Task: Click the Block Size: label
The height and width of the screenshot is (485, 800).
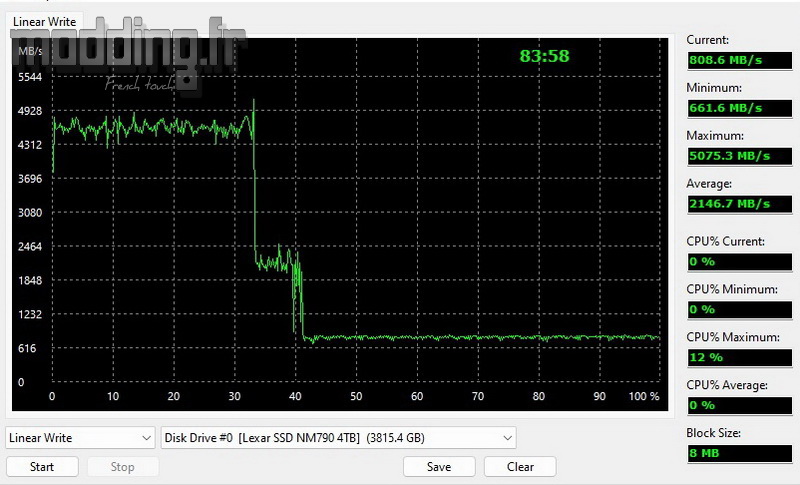Action: (713, 433)
